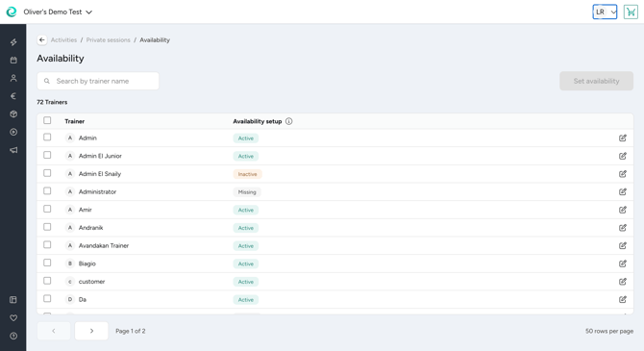The image size is (644, 351).
Task: Edit availability for Biagio
Action: pos(623,263)
